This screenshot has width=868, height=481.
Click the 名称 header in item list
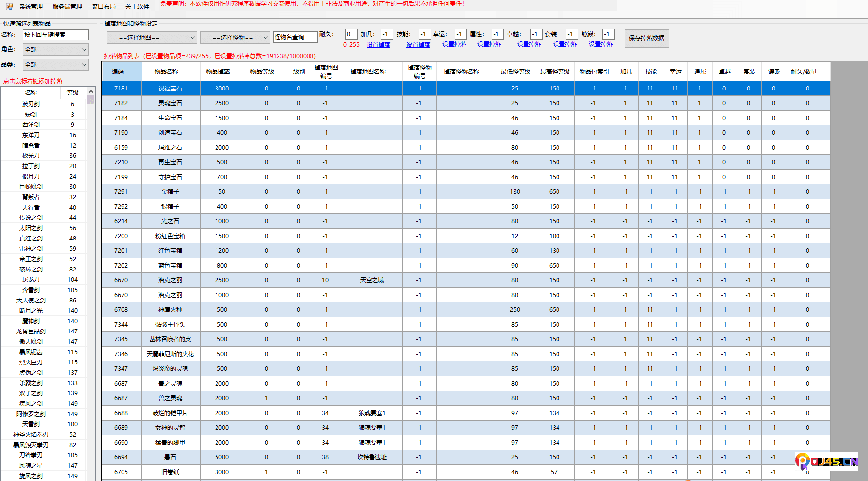(31, 93)
